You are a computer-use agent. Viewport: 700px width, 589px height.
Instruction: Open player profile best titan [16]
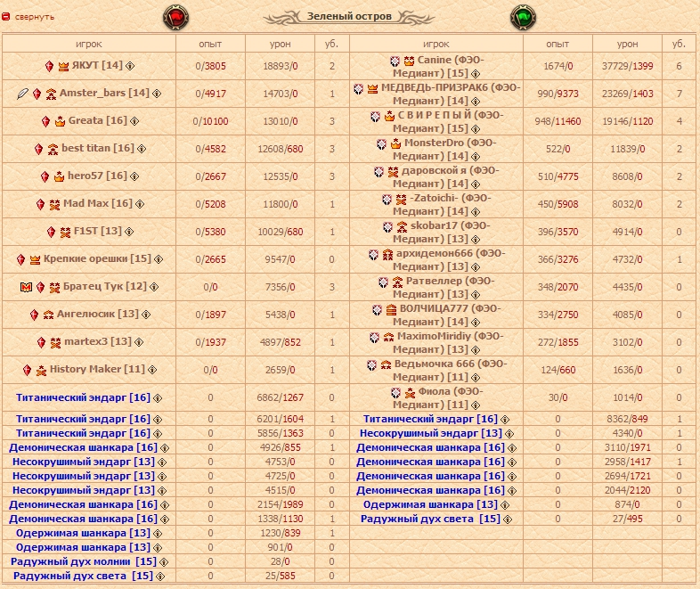[98, 148]
